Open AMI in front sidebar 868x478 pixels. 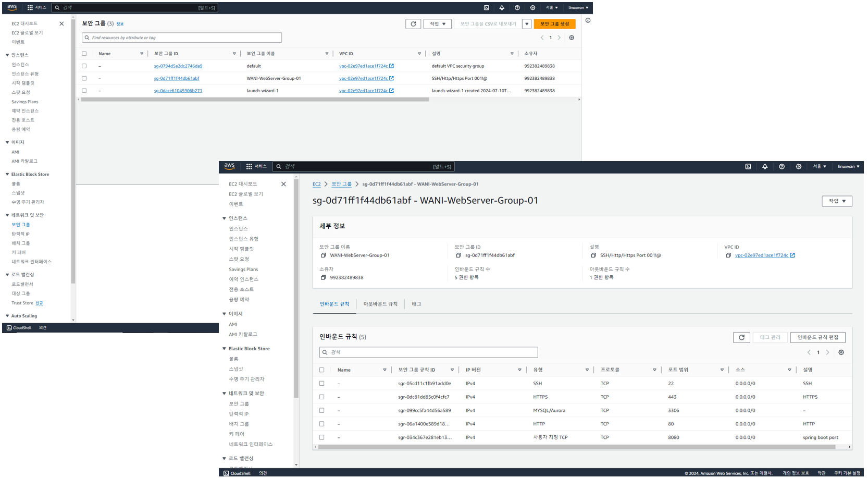pos(233,324)
